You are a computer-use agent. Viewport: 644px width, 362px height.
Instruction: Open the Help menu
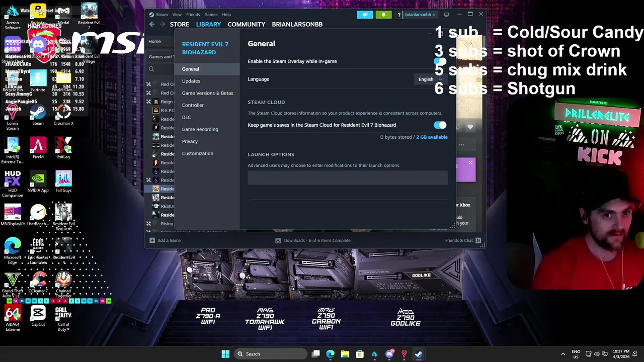click(x=226, y=15)
